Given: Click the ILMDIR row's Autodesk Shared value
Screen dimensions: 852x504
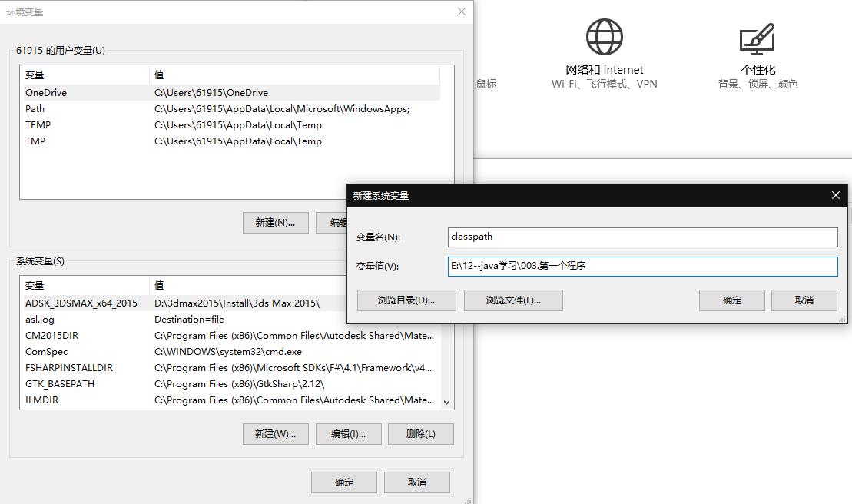Looking at the screenshot, I should pyautogui.click(x=294, y=400).
